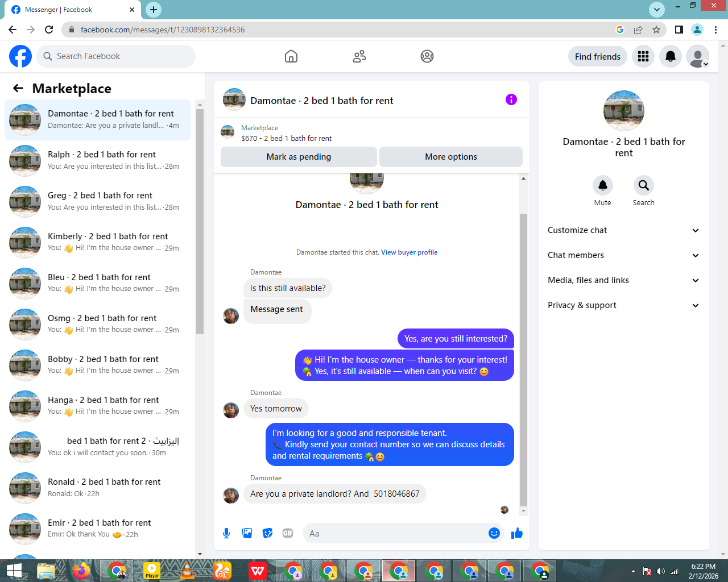Viewport: 728px width, 582px height.
Task: Click Find friends button
Action: (x=598, y=56)
